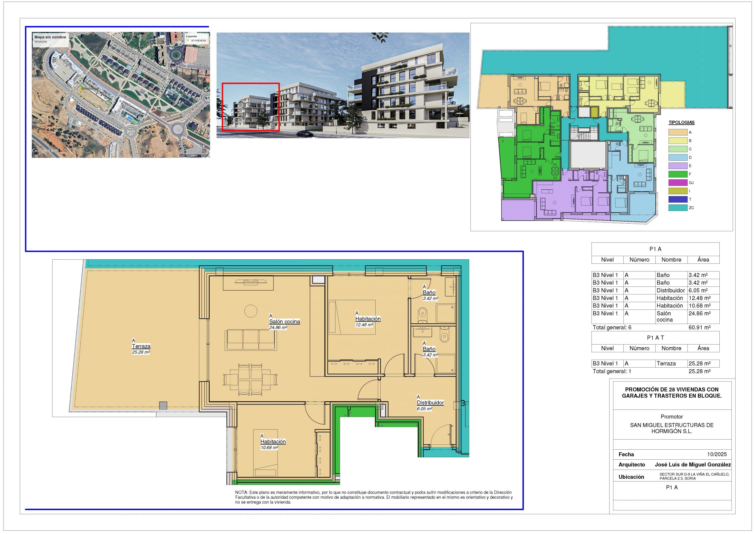
Task: Click the Distribuidor room label
Action: point(430,403)
